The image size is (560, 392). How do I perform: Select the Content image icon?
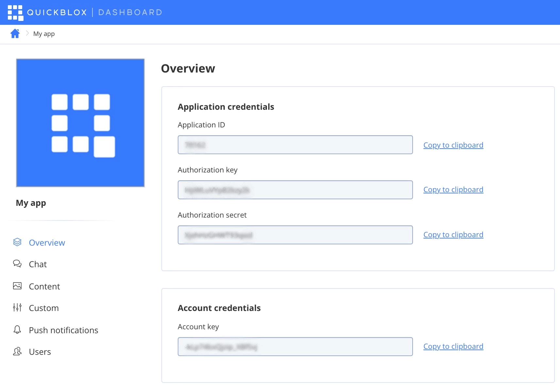[17, 286]
